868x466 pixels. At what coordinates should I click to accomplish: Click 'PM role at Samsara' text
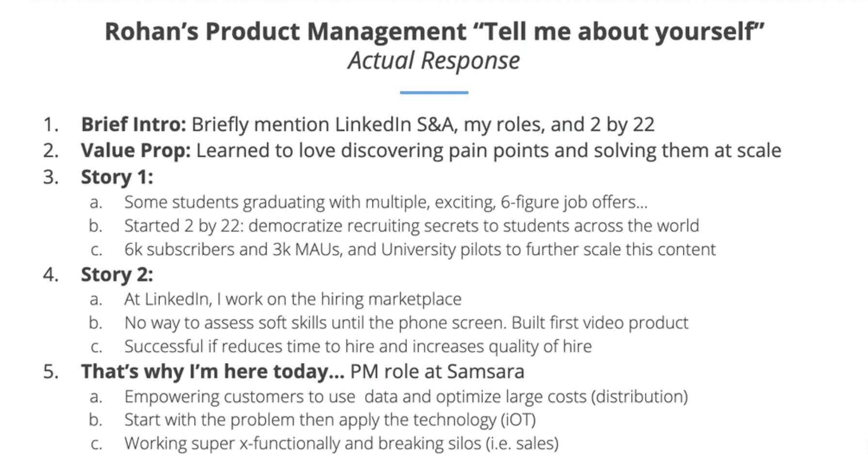coord(437,372)
